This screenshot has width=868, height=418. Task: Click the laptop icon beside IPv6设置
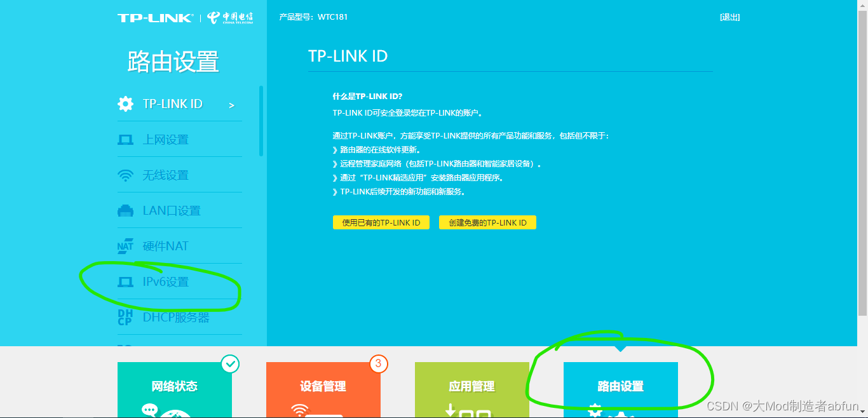pos(125,282)
